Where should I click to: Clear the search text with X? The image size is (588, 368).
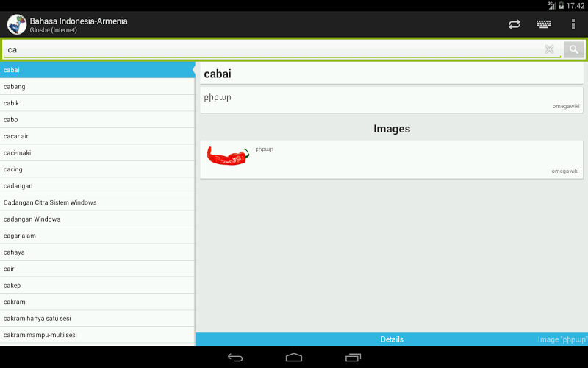(549, 49)
